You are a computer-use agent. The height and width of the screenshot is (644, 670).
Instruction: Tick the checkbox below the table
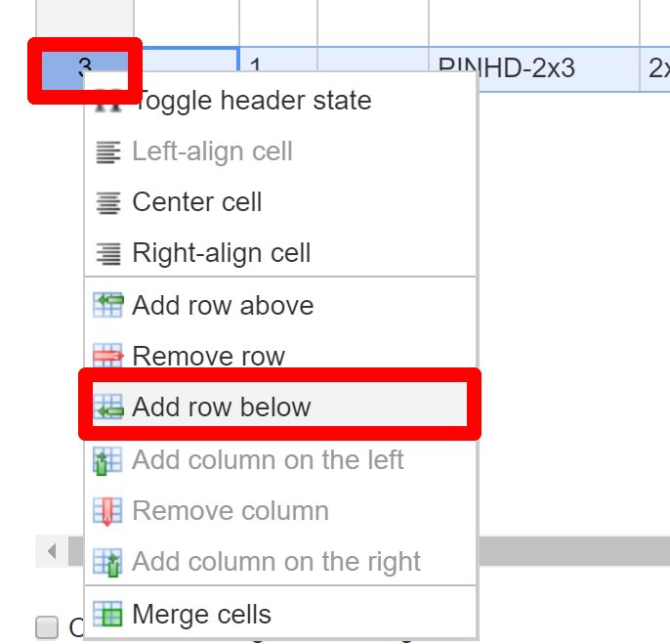47,627
